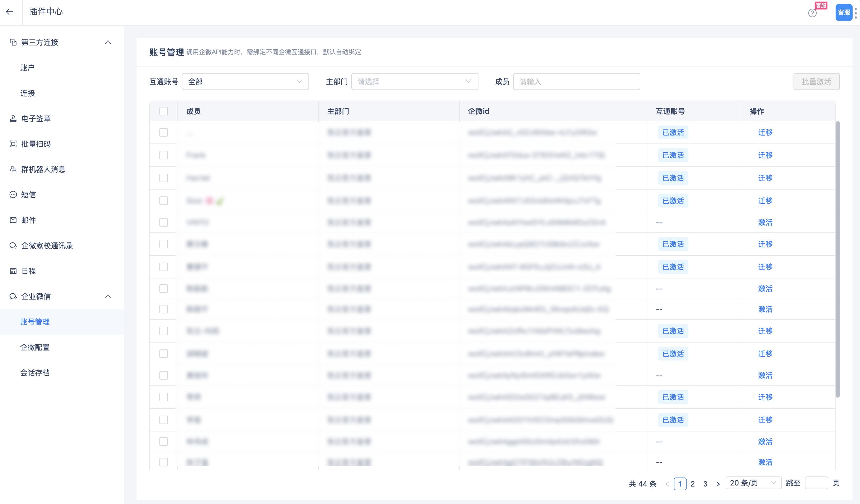Collapse the 第三方连接 sidebar section
Viewport: 860px width, 504px height.
pyautogui.click(x=108, y=42)
